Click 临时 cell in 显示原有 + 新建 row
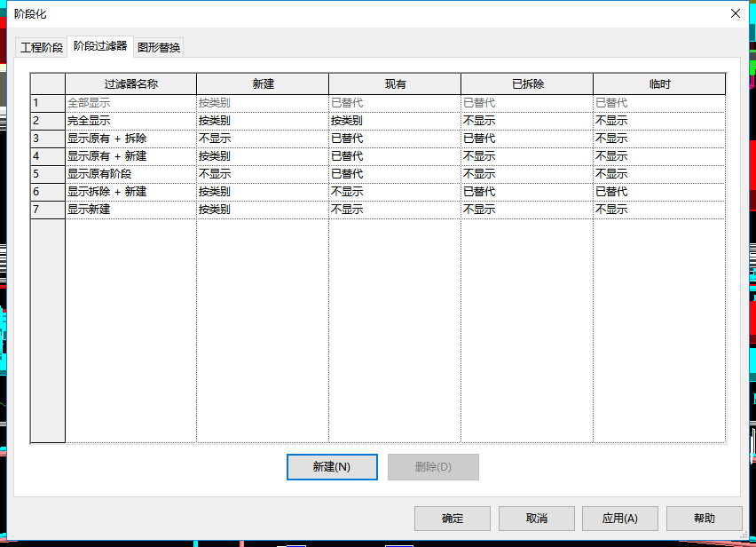The image size is (756, 547). tap(659, 156)
